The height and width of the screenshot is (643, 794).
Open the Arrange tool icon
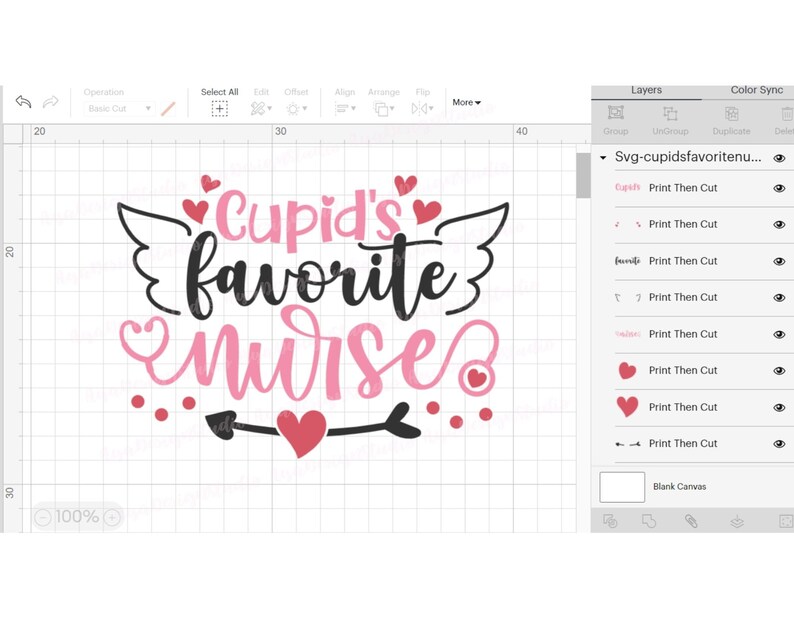(x=380, y=108)
